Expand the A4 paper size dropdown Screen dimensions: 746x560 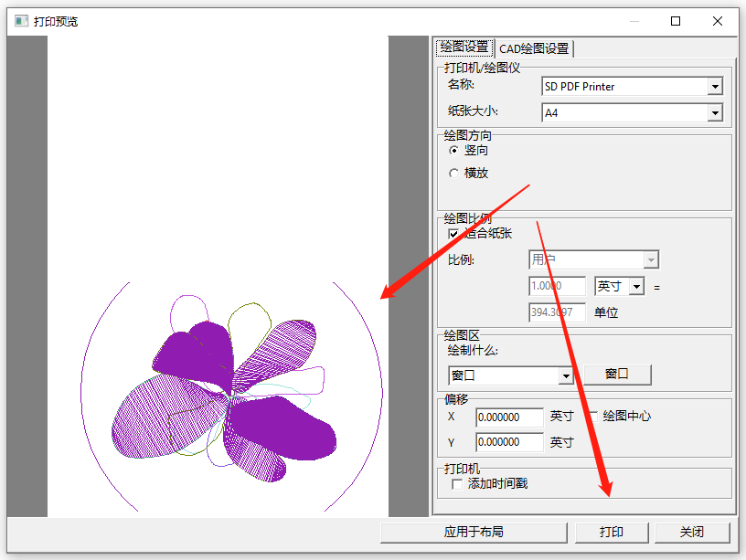pos(715,113)
